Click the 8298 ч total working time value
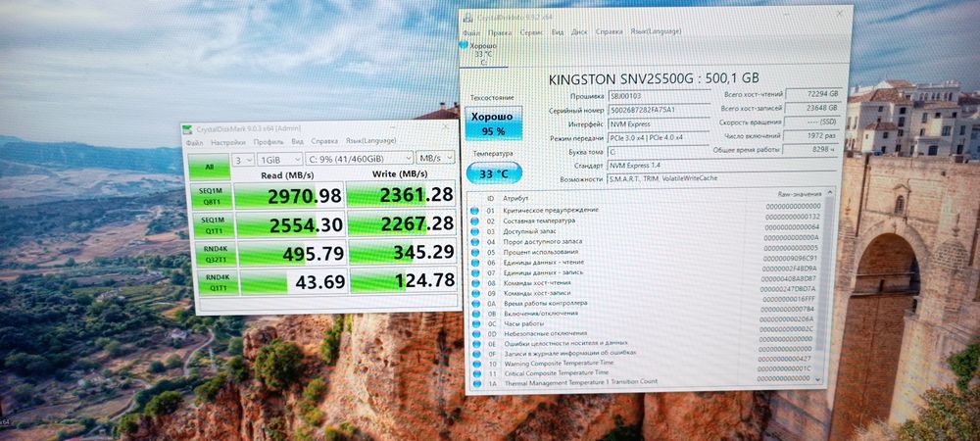This screenshot has height=441, width=980. tap(810, 150)
